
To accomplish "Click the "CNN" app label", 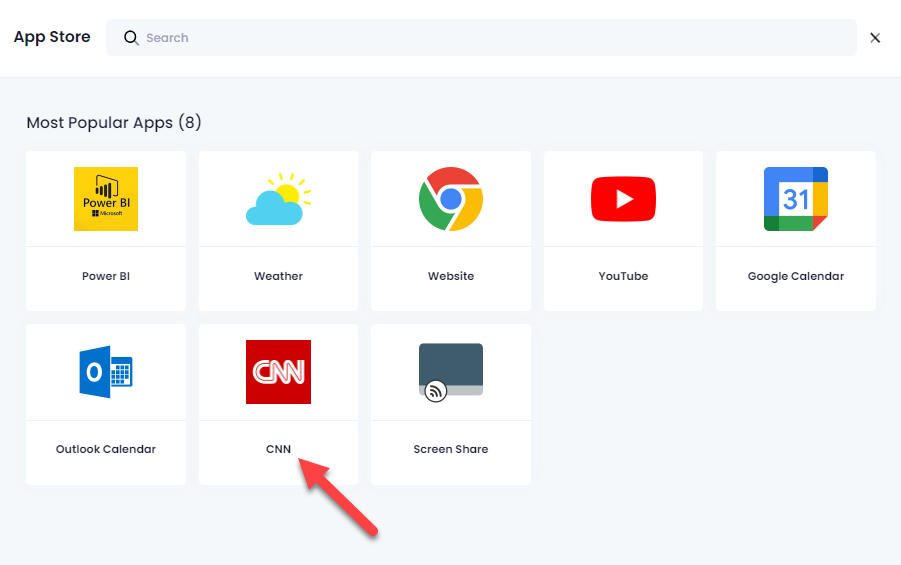I will click(x=278, y=449).
